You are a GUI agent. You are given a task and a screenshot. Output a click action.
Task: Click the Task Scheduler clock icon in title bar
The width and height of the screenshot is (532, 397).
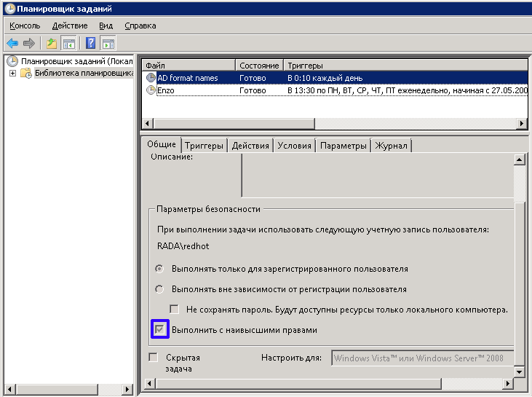10,9
